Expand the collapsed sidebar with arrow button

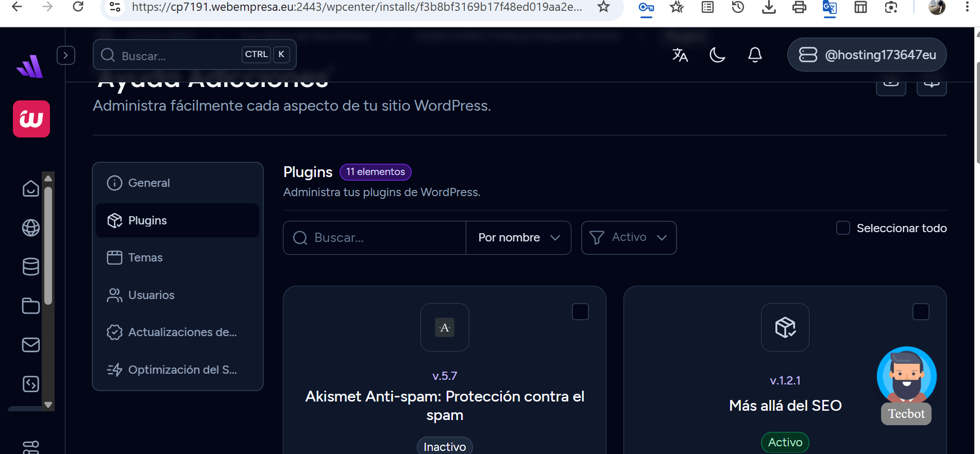click(x=65, y=55)
